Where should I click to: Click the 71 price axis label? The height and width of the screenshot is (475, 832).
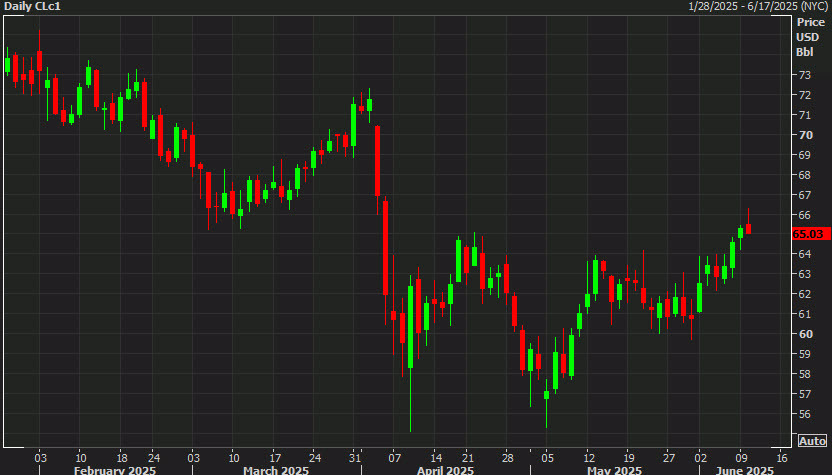(x=805, y=115)
